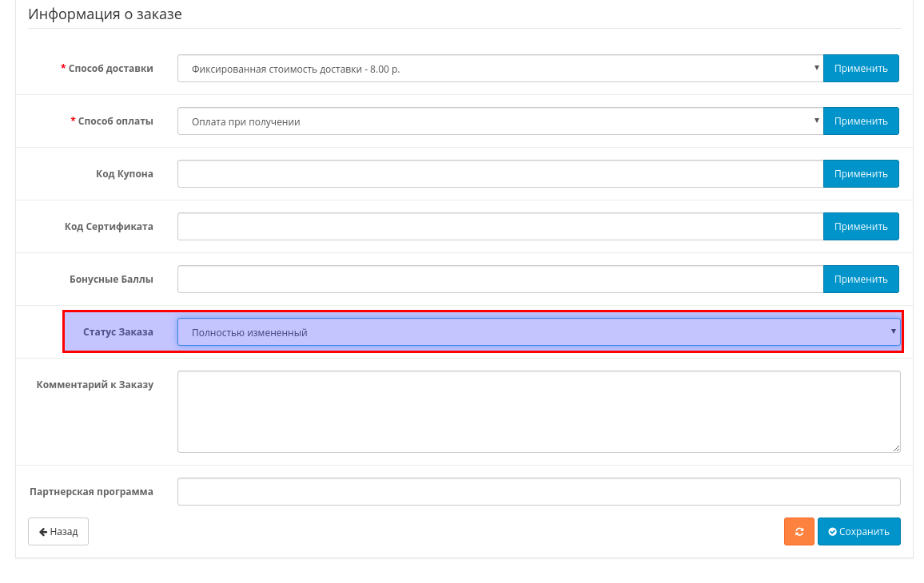Click into the Бонусные Баллы field
This screenshot has height=583, width=924.
[500, 280]
